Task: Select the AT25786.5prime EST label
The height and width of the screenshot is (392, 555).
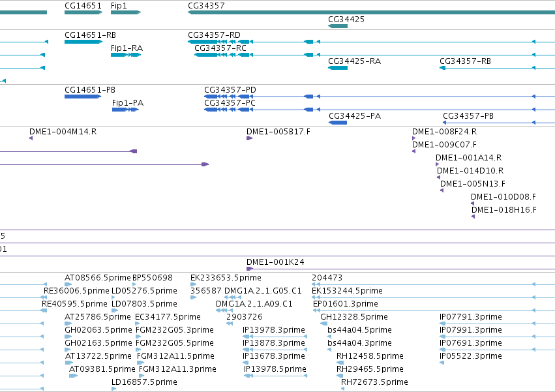Action: [x=98, y=317]
